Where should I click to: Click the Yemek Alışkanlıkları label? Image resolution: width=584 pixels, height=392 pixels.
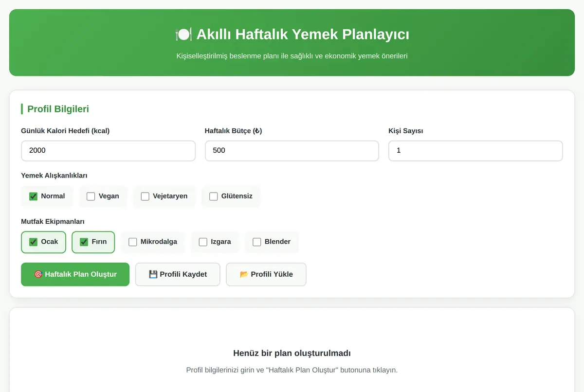pos(54,176)
